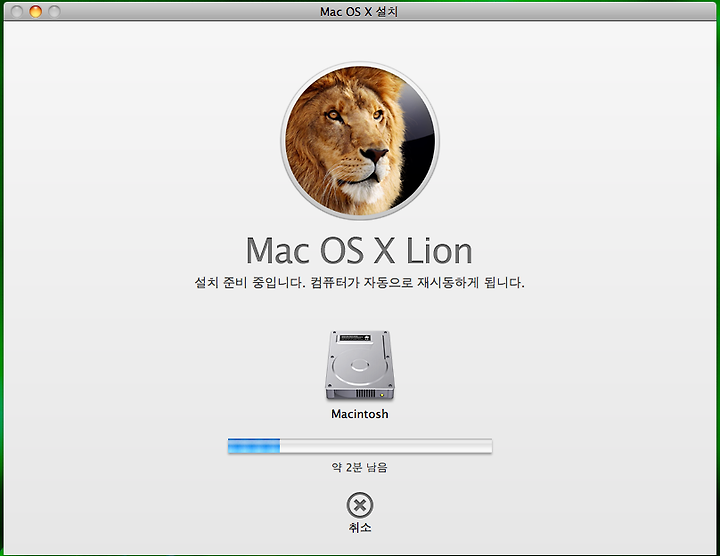Select the Macintosh hard drive icon

coord(360,365)
